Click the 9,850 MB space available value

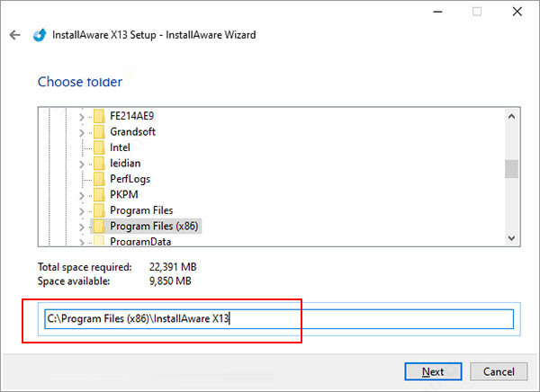pyautogui.click(x=170, y=281)
